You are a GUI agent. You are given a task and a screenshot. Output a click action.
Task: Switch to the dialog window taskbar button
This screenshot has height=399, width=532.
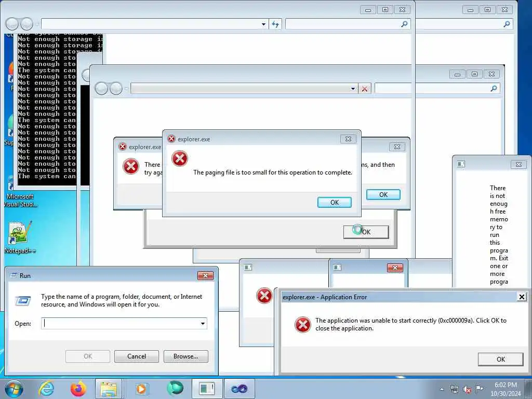(207, 389)
